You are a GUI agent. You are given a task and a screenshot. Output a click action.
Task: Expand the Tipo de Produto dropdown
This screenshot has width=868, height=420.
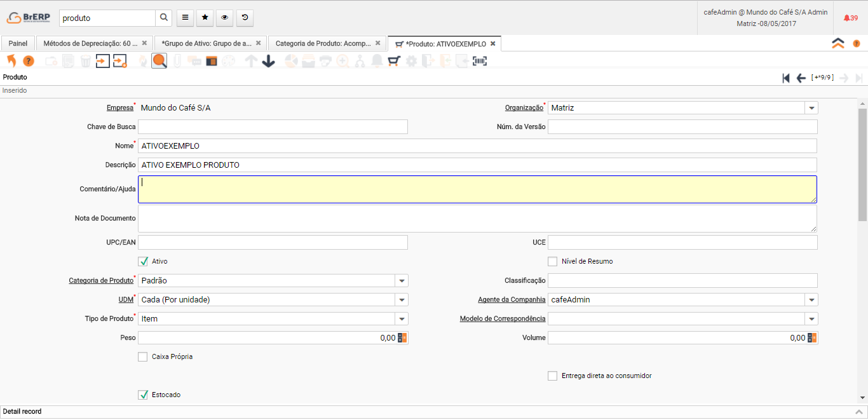pyautogui.click(x=402, y=318)
